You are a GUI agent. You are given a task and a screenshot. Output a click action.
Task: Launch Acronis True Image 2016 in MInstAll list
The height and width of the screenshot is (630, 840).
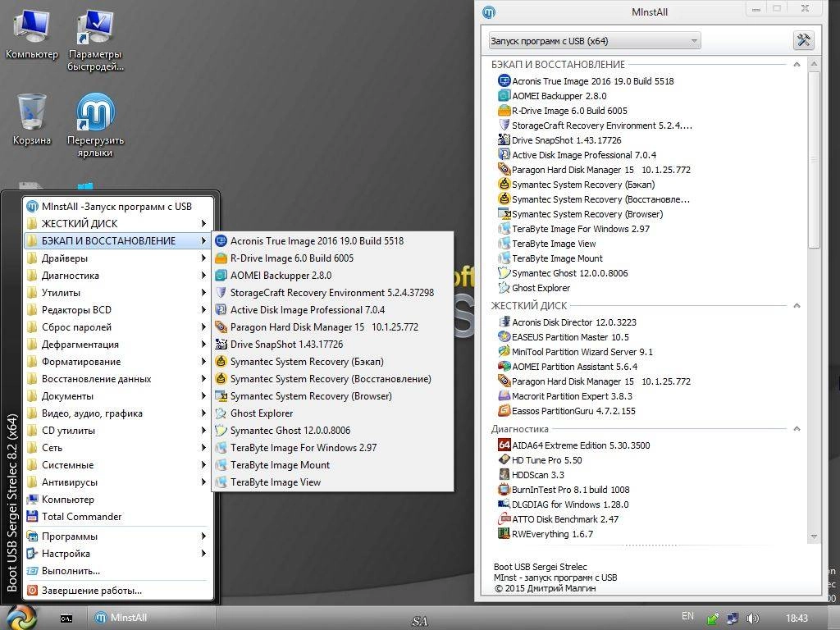pyautogui.click(x=586, y=81)
